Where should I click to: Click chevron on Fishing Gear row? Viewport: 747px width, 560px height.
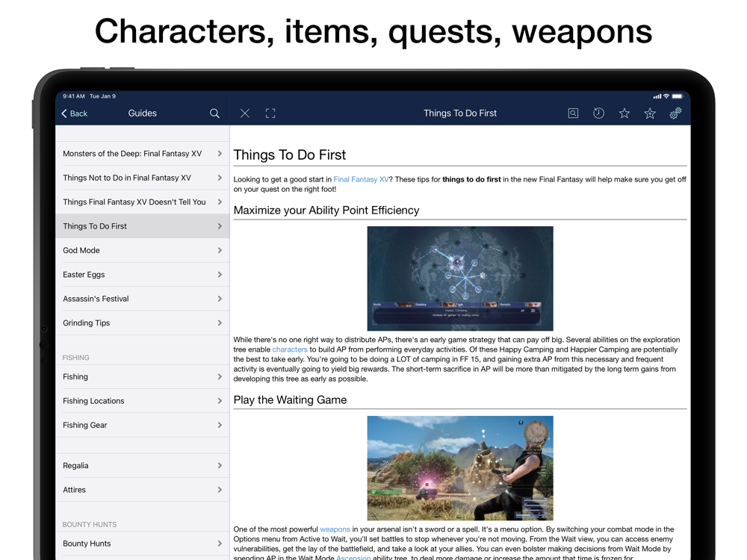pyautogui.click(x=220, y=426)
